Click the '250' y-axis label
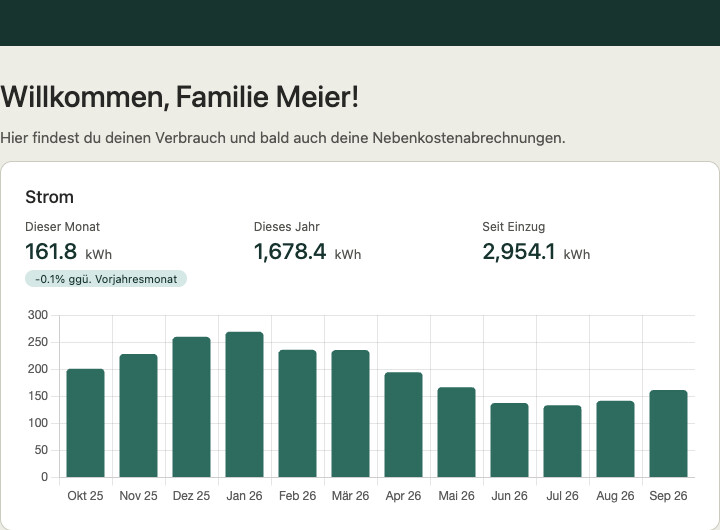Image resolution: width=720 pixels, height=530 pixels. [38, 342]
